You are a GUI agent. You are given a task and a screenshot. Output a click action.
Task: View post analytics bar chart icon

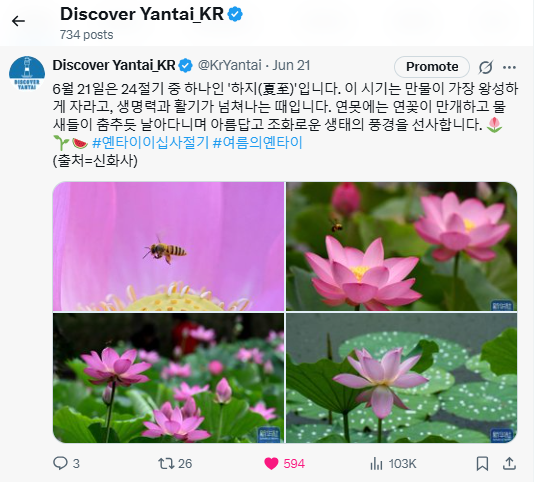376,463
